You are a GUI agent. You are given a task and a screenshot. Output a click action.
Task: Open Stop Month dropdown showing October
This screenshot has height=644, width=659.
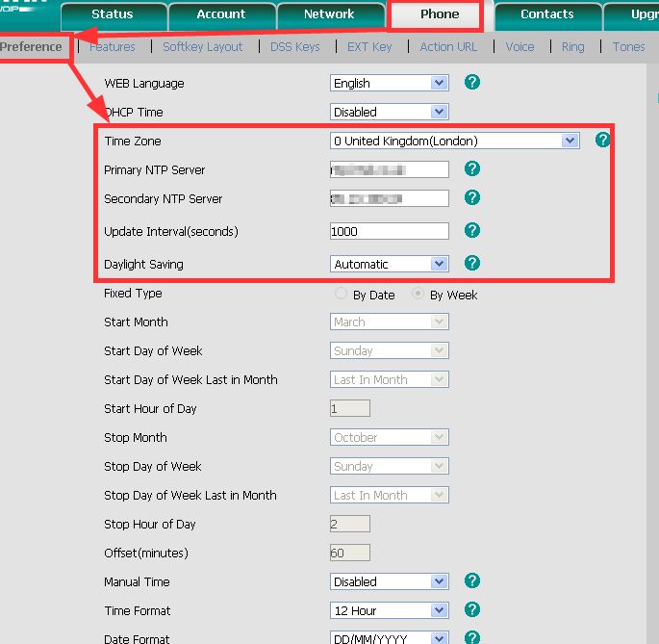pos(390,437)
